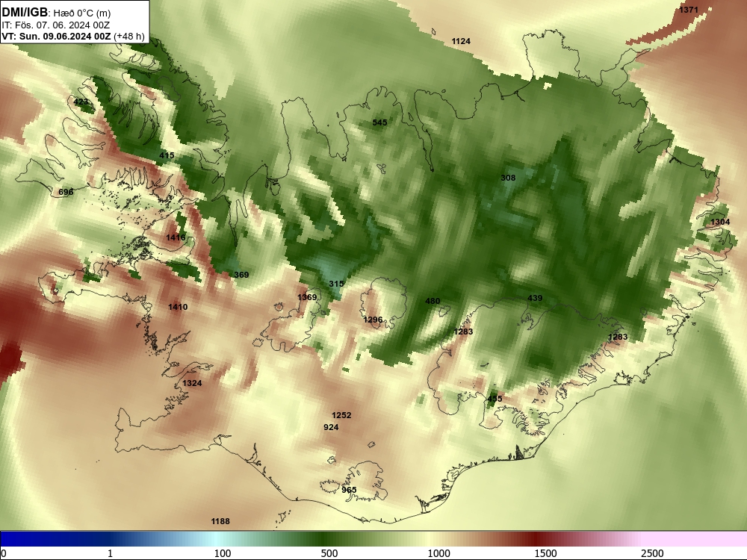Viewport: 747px width, 560px height.
Task: Click the dark red segment of the color scale
Action: click(536, 539)
